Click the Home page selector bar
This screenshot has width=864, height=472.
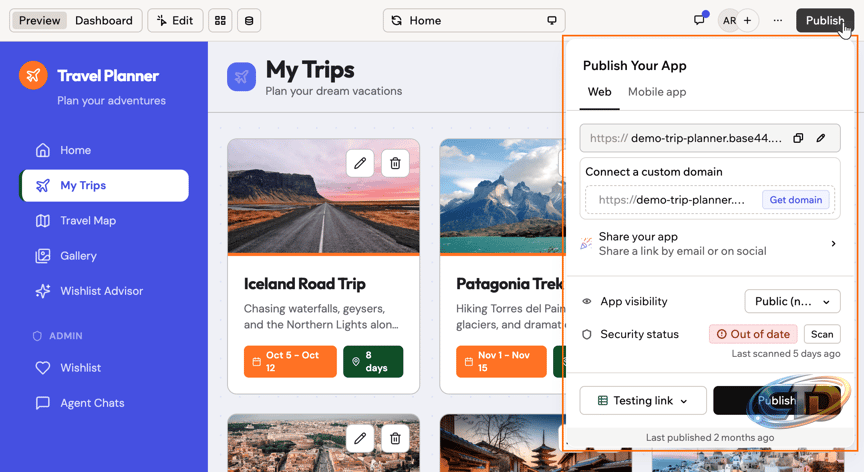point(474,20)
